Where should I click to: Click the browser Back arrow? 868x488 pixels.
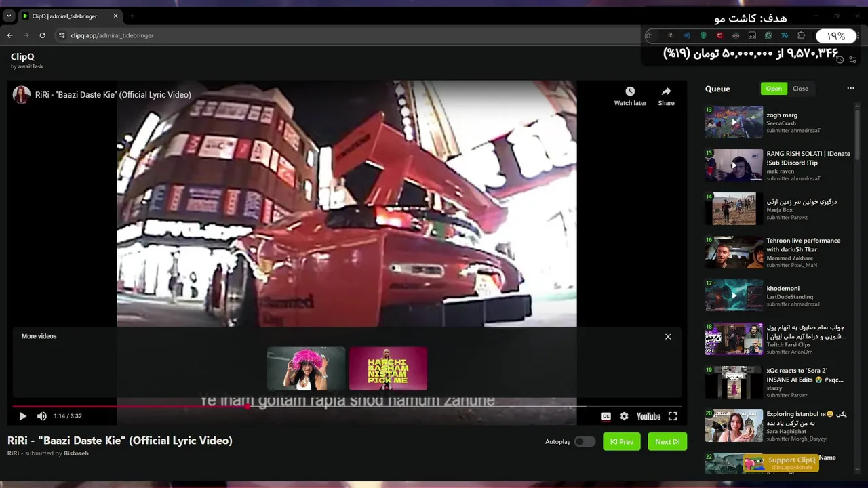click(9, 35)
